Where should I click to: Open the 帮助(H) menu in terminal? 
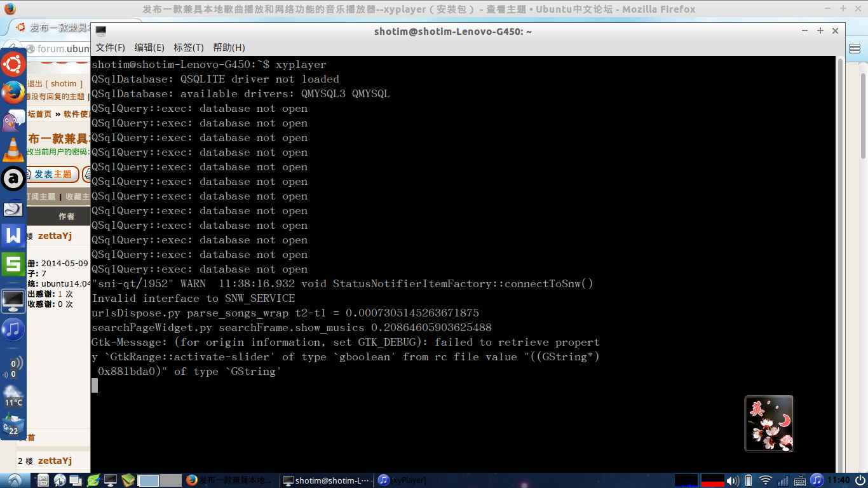point(229,48)
